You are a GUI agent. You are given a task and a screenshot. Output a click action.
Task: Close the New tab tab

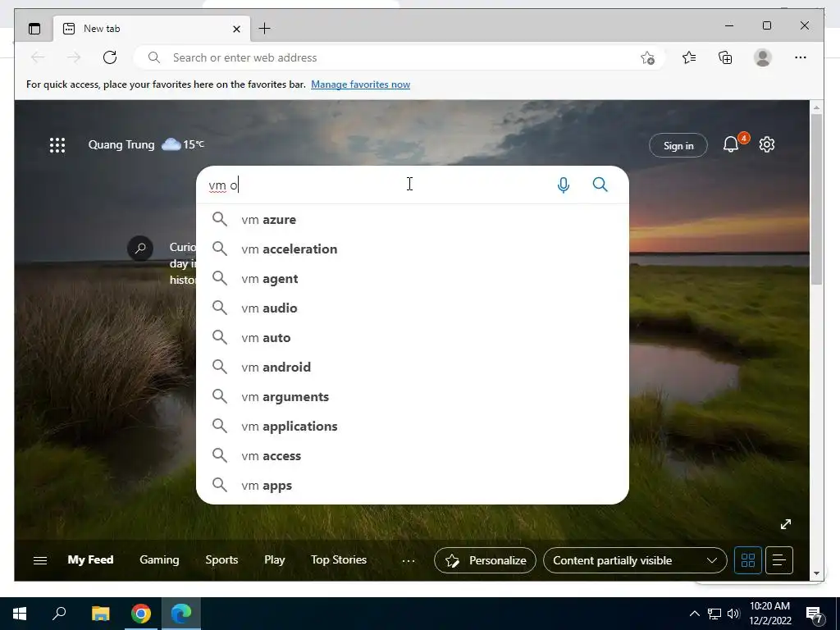coord(236,29)
